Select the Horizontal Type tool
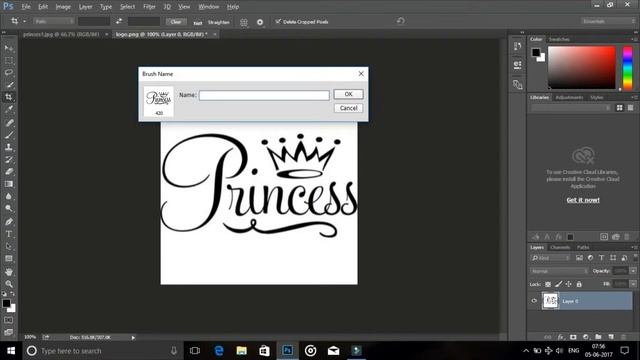Viewport: 640px width, 360px height. 9,234
